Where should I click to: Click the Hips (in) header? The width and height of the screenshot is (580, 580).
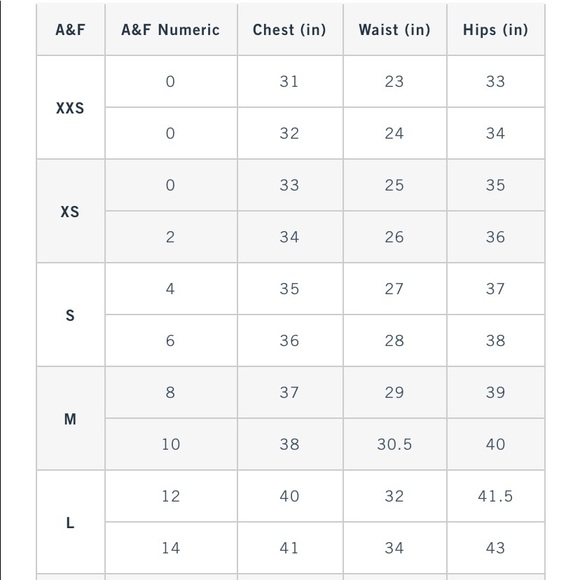pyautogui.click(x=496, y=30)
